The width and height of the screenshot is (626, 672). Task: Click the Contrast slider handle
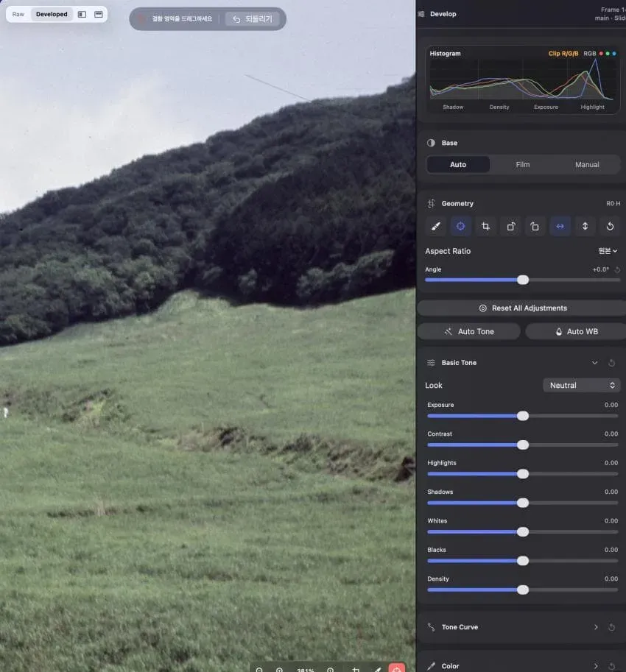[x=523, y=445]
